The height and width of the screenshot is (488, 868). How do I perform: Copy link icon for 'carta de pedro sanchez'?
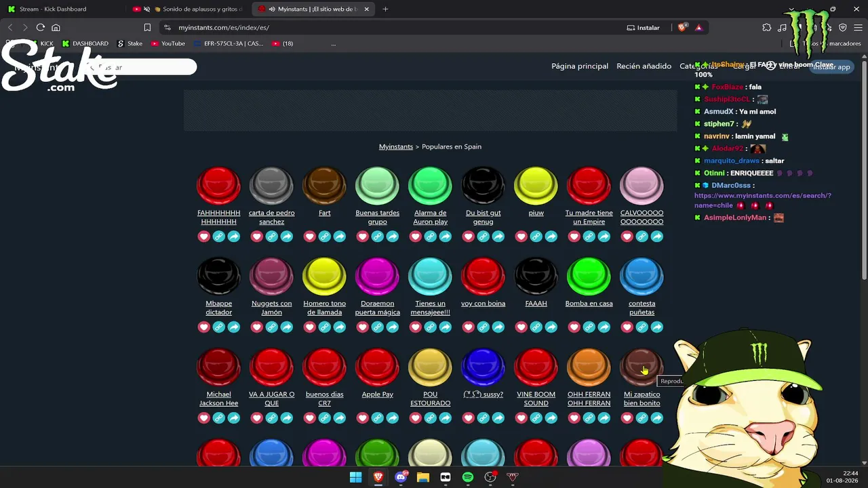click(x=272, y=237)
